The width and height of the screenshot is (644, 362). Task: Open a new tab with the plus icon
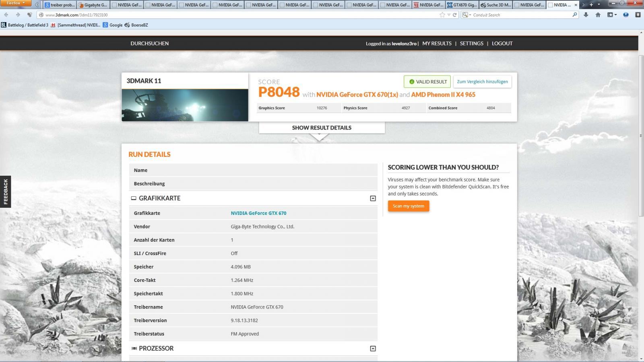[591, 5]
